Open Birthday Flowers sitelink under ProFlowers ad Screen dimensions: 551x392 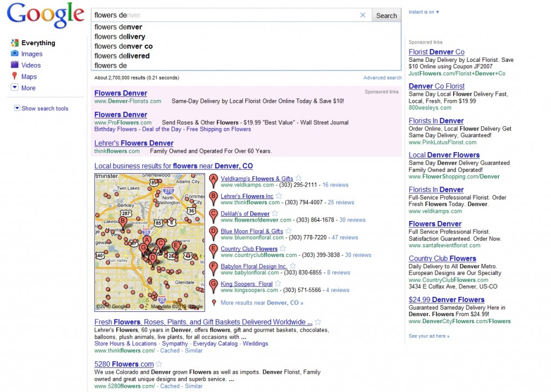point(115,129)
